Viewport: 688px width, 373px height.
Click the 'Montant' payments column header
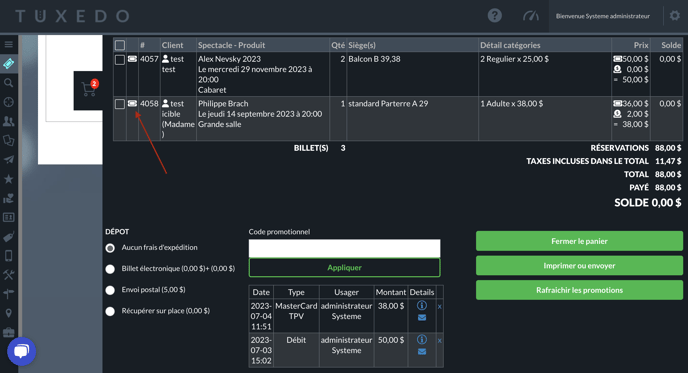pyautogui.click(x=391, y=292)
